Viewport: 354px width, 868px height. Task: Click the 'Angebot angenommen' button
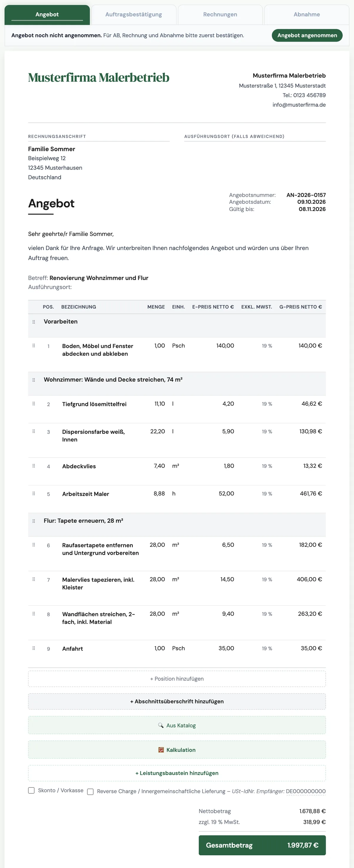307,35
